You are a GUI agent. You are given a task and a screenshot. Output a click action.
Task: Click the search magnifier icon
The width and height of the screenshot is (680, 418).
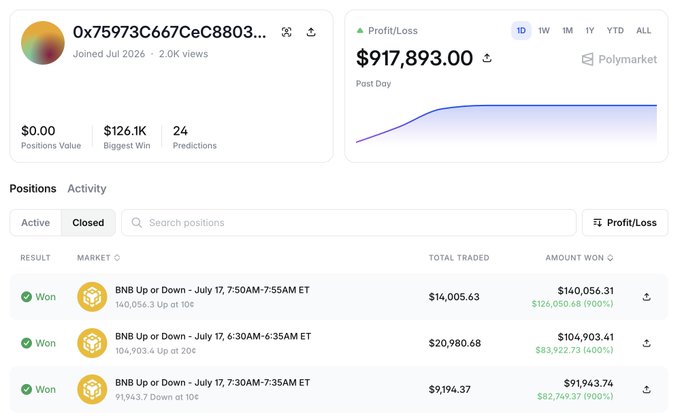click(x=137, y=223)
